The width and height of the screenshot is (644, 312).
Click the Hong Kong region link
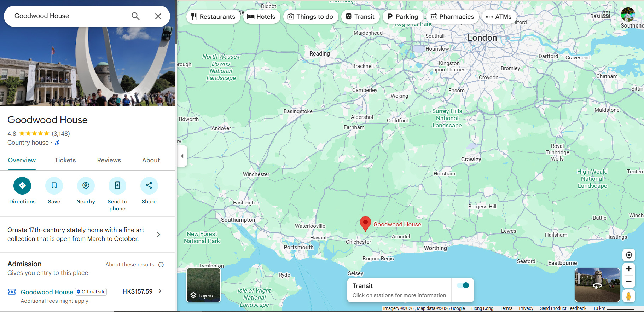(x=482, y=308)
